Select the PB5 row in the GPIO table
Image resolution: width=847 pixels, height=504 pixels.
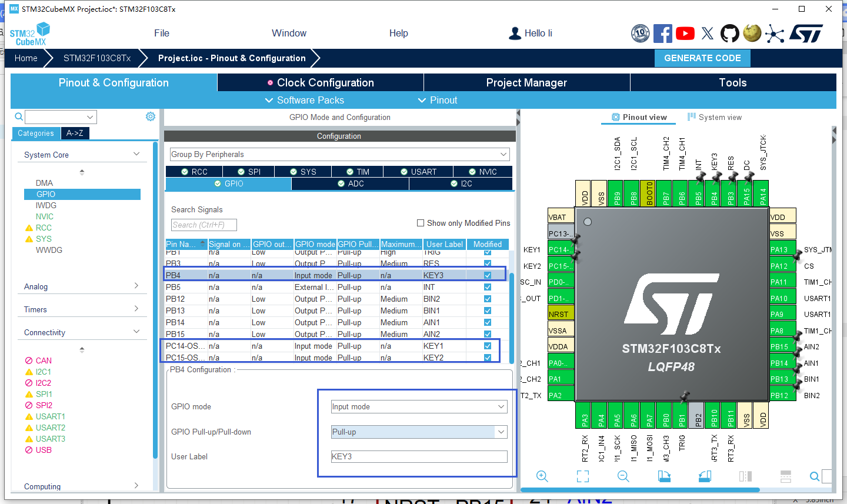coord(336,287)
